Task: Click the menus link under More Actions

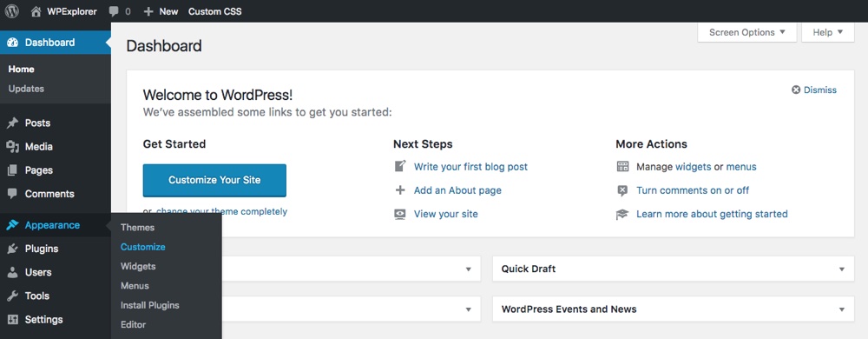Action: [x=741, y=166]
